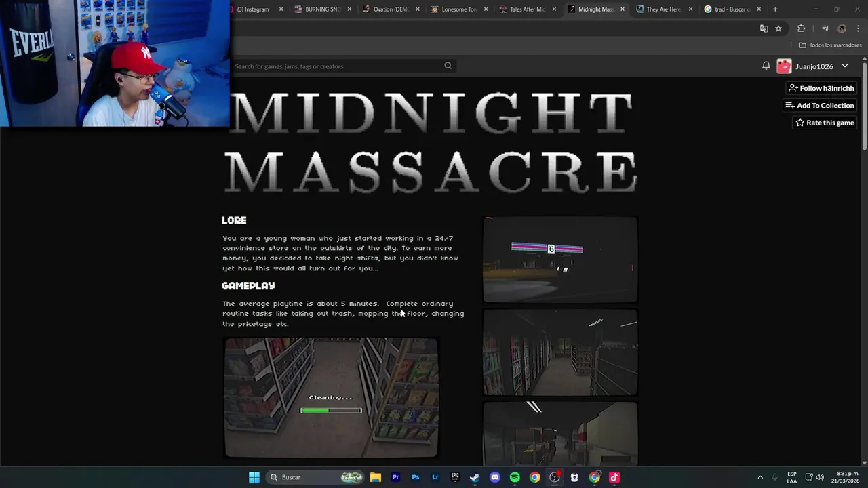868x488 pixels.
Task: Click the MIDNIGHT MASSACRE title banner
Action: point(431,143)
